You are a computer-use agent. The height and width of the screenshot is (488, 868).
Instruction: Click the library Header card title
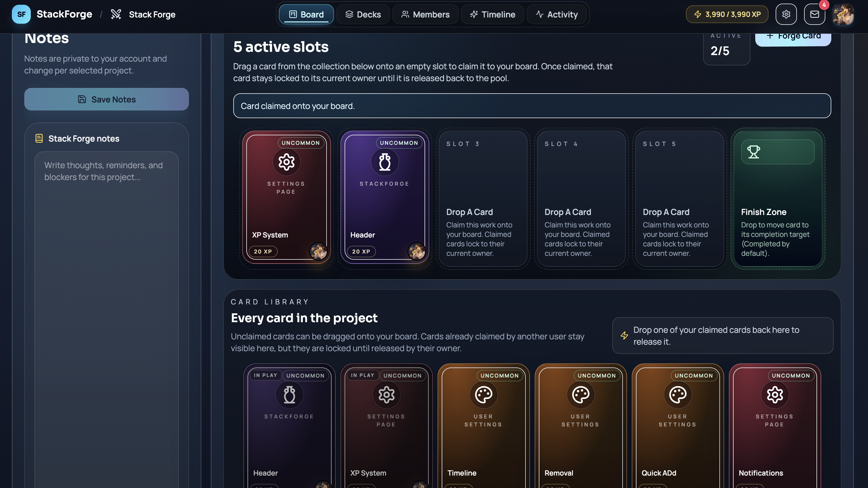point(266,473)
